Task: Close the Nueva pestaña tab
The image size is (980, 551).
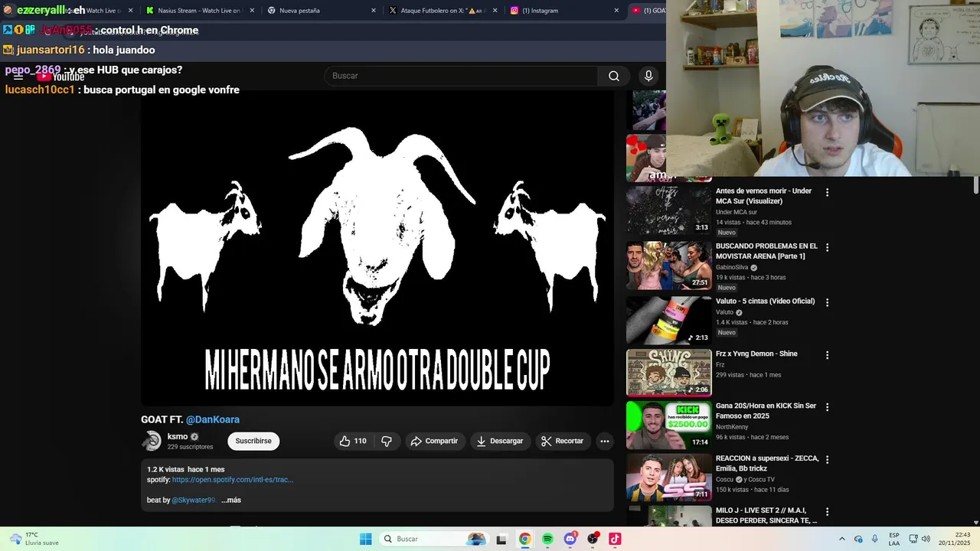Action: pos(374,11)
